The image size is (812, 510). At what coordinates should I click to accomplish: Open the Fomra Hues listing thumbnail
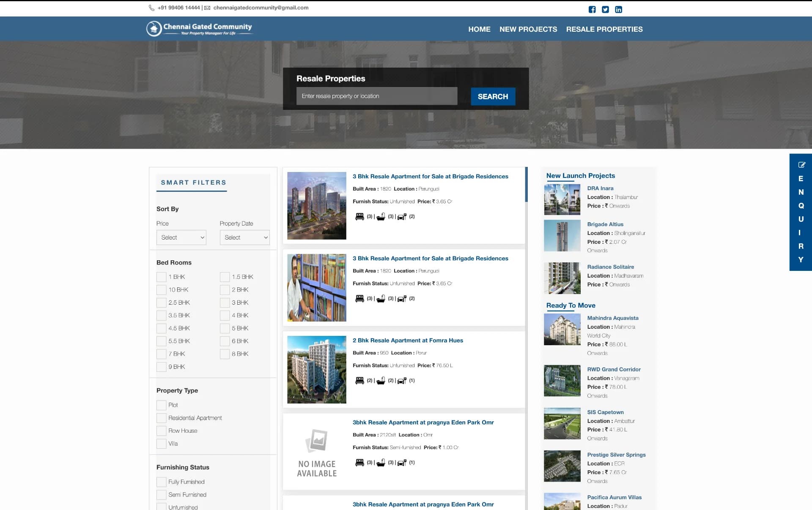(x=317, y=370)
